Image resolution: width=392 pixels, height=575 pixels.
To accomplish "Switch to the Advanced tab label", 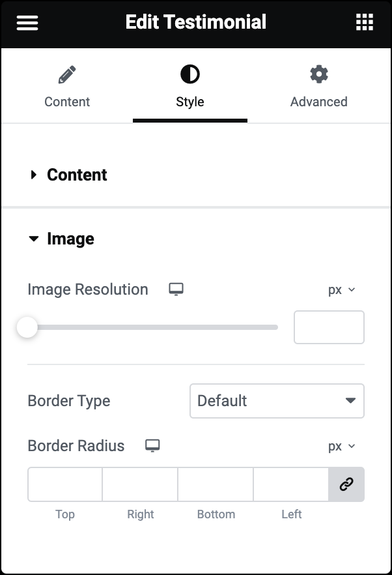I will pos(319,102).
